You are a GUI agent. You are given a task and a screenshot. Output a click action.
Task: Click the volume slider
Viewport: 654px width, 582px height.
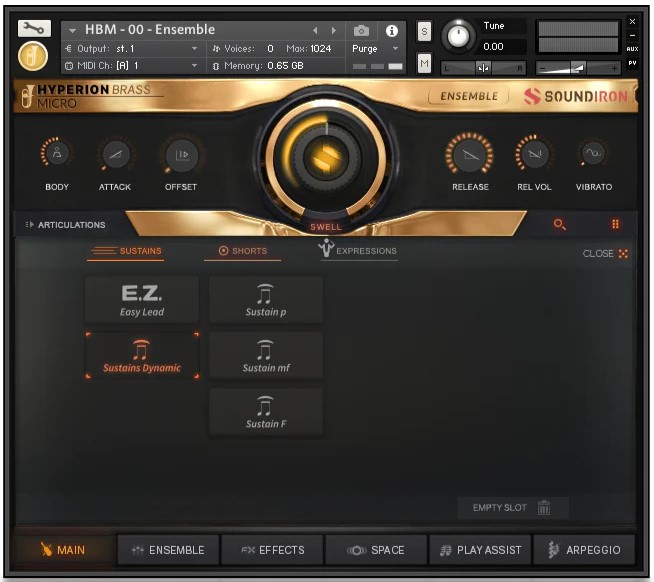tap(578, 68)
